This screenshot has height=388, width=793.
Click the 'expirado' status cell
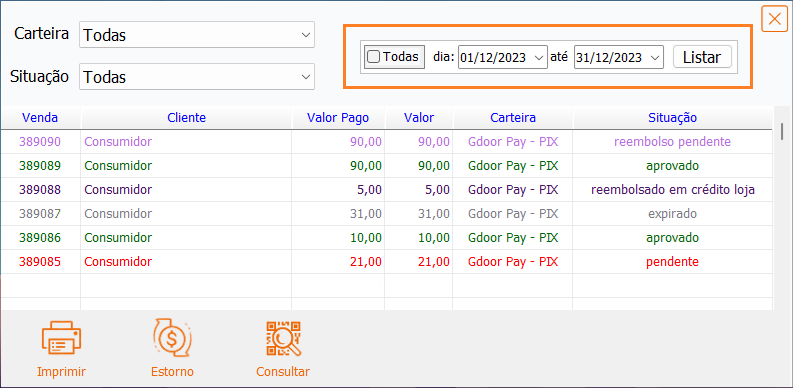coord(672,213)
